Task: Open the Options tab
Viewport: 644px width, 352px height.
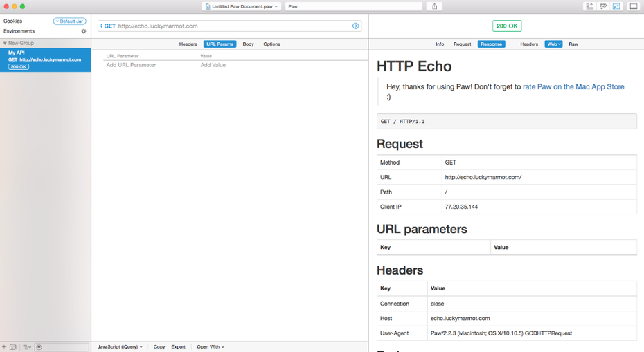Action: (x=271, y=44)
